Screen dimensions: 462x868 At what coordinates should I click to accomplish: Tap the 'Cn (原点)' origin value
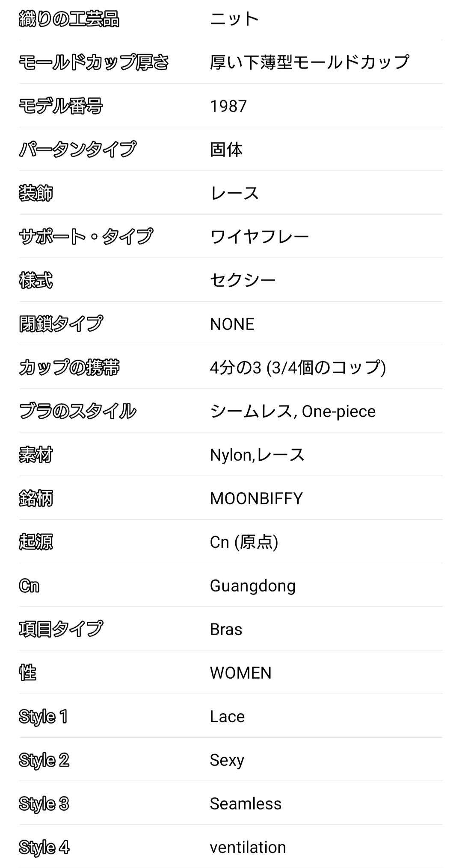(x=244, y=542)
